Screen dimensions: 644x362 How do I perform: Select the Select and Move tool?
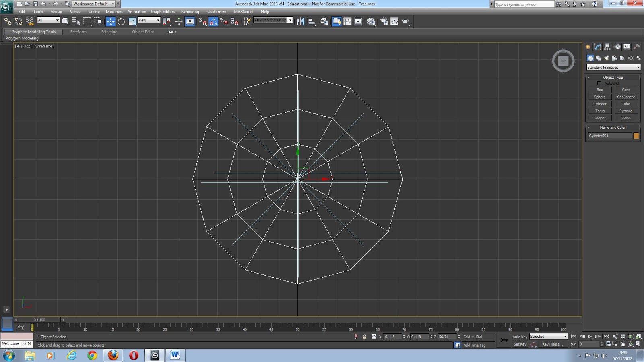[x=110, y=21]
